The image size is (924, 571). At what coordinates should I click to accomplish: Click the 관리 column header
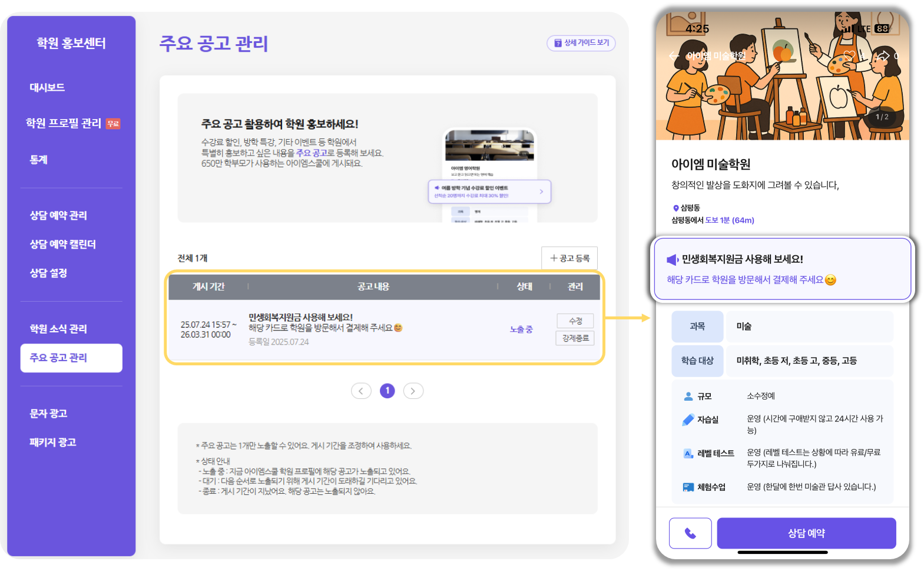pyautogui.click(x=575, y=286)
